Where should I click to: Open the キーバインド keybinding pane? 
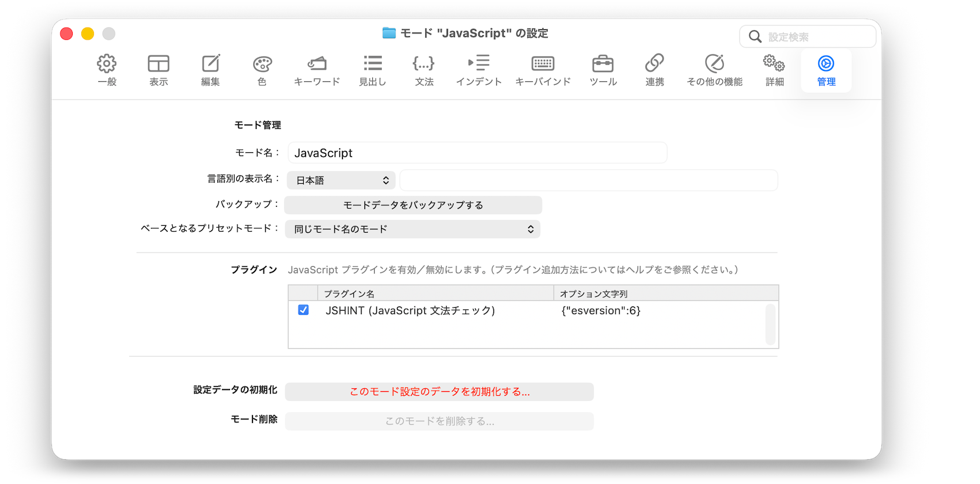click(542, 70)
